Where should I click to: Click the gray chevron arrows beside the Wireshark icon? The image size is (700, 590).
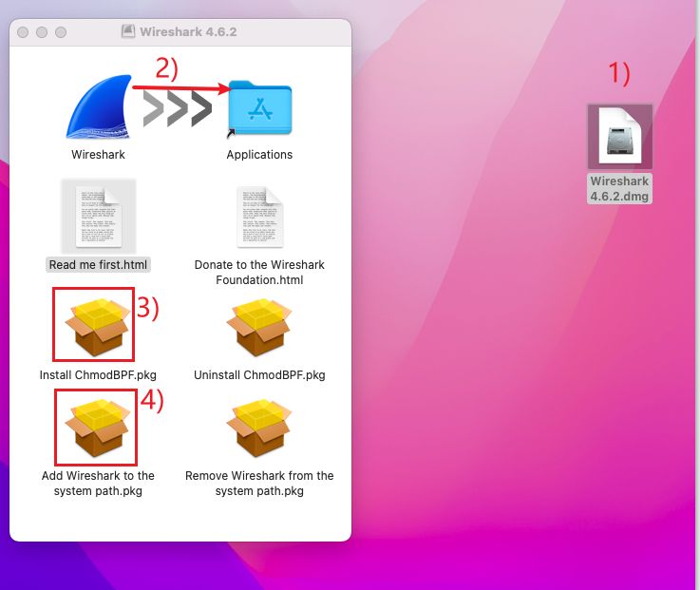tap(178, 108)
